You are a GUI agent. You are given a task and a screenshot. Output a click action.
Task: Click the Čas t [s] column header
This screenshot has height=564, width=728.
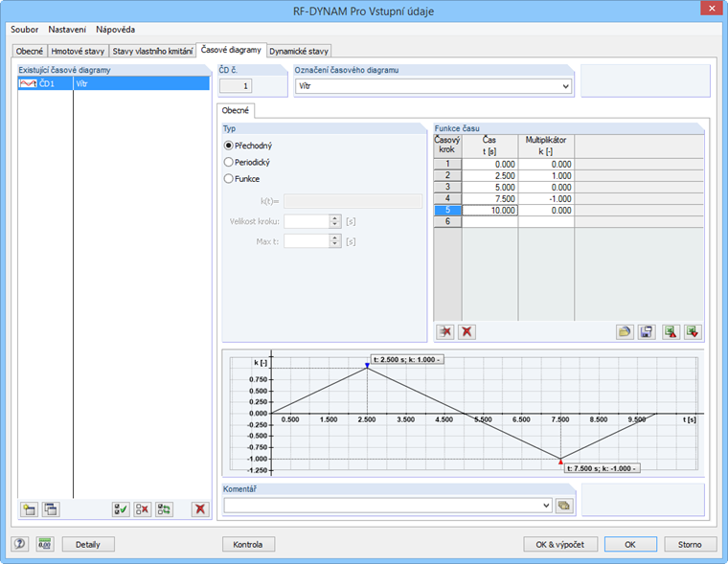[x=489, y=146]
